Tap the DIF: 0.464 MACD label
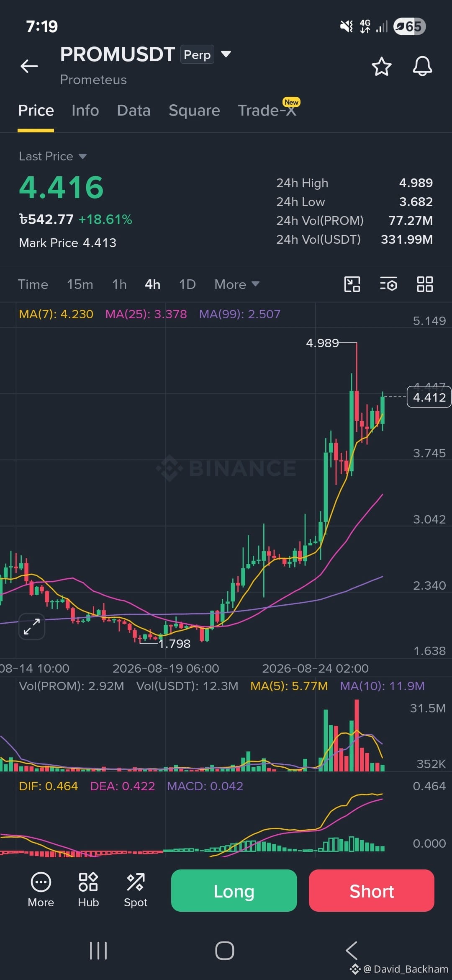 (x=49, y=786)
